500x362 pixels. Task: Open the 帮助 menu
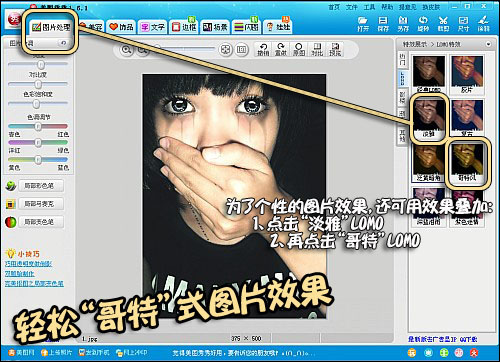click(x=387, y=7)
